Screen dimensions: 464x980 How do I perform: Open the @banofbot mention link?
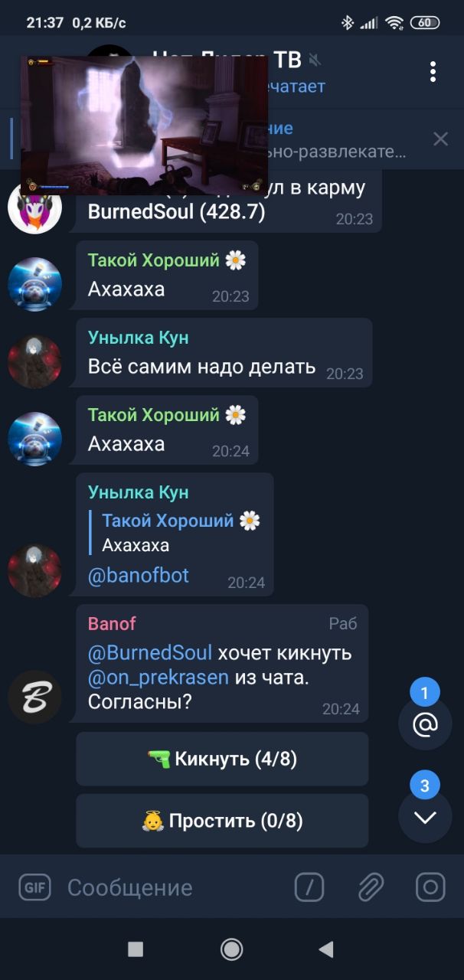point(139,575)
